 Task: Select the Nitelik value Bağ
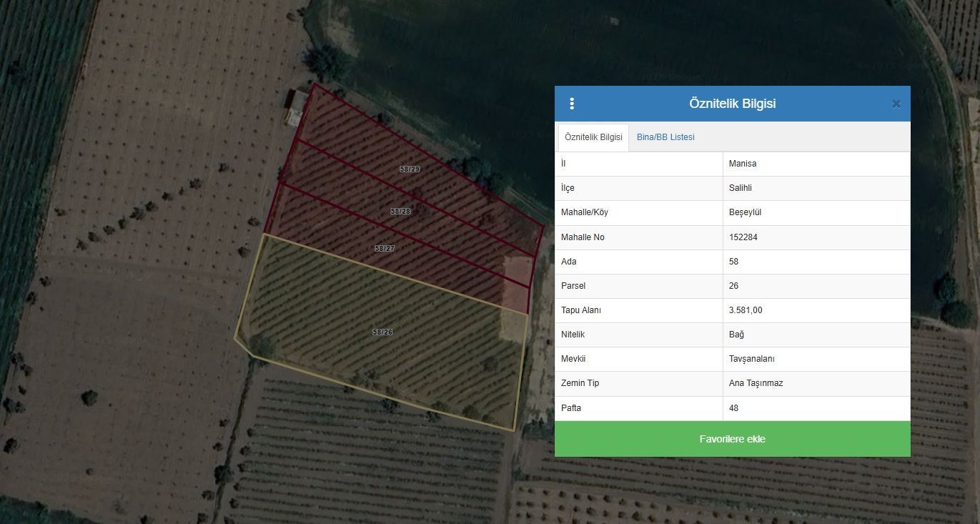pyautogui.click(x=737, y=335)
